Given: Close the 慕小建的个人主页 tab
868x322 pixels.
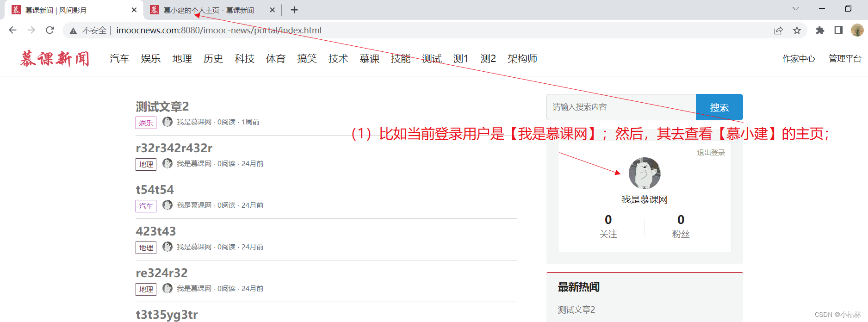Looking at the screenshot, I should pos(272,10).
